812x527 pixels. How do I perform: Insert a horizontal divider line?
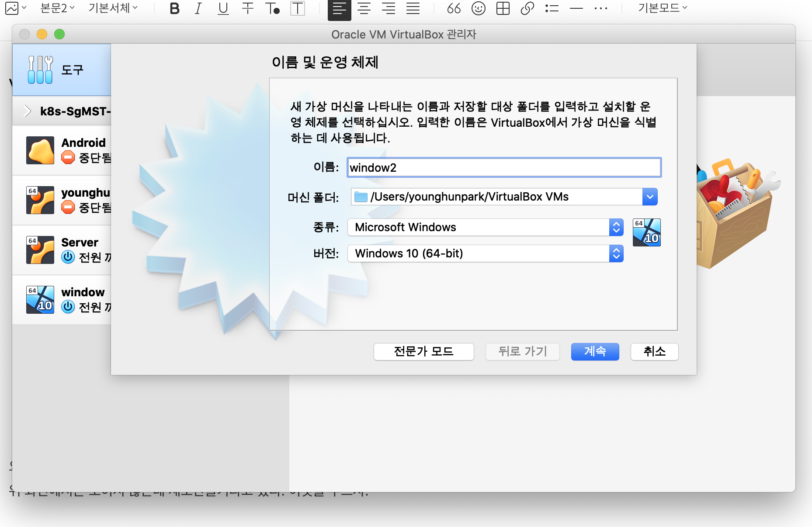click(x=576, y=8)
